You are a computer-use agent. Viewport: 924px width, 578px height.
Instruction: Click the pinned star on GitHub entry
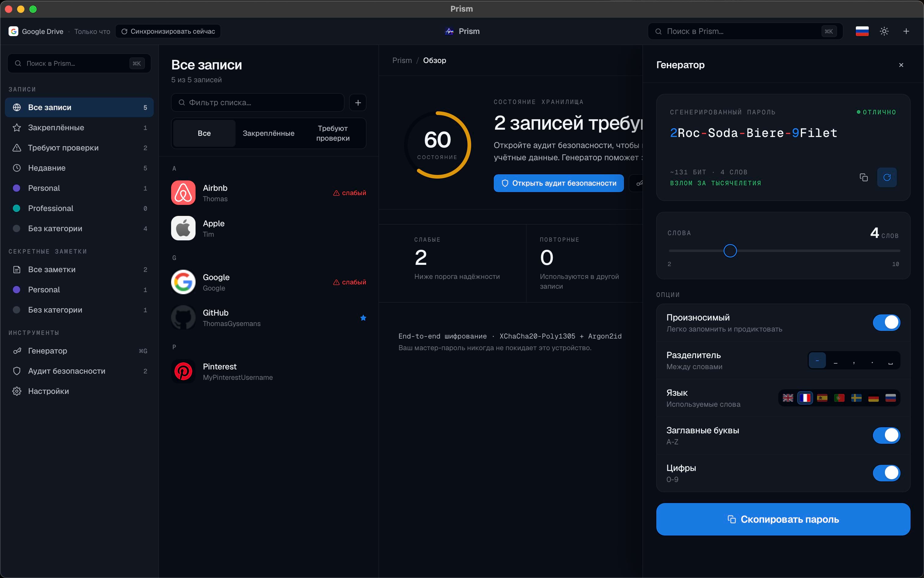coord(363,318)
